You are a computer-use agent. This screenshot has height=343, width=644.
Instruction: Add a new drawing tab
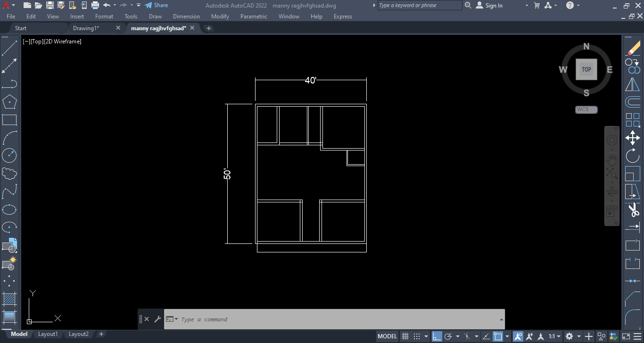[x=209, y=28]
